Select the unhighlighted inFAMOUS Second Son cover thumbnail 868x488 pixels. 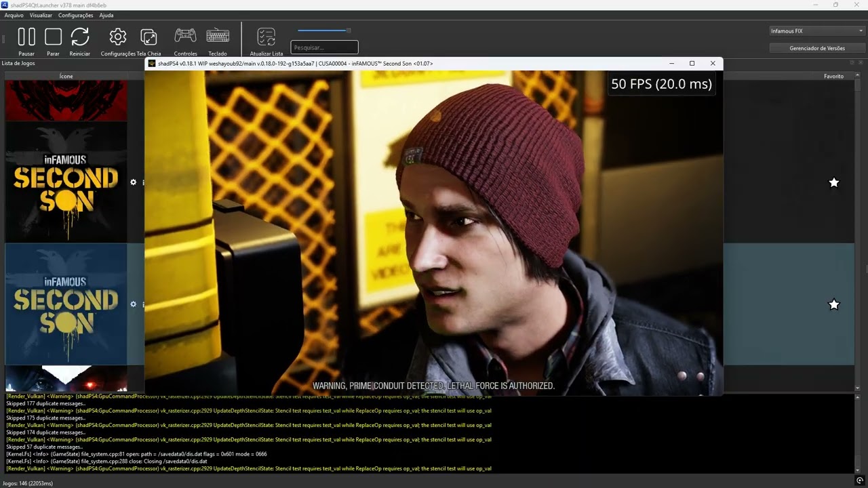[x=66, y=182]
